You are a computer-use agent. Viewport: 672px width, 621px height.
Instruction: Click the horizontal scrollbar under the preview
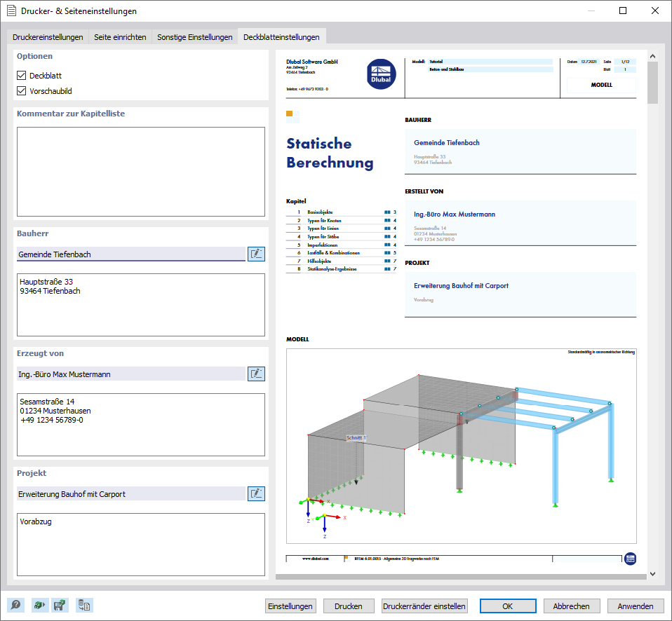[x=461, y=577]
